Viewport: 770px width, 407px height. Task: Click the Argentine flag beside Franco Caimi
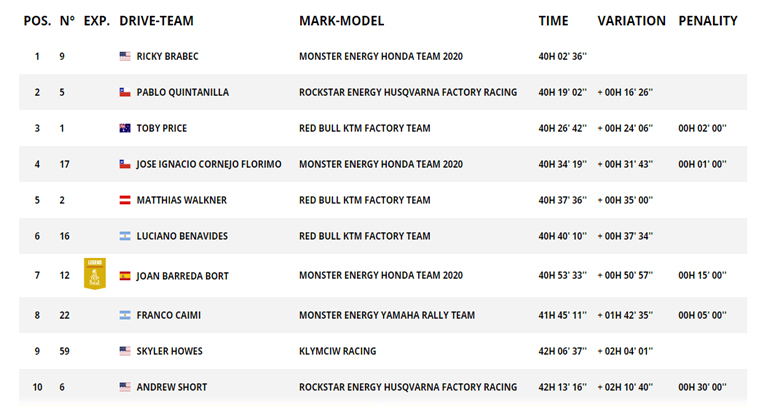coord(125,315)
